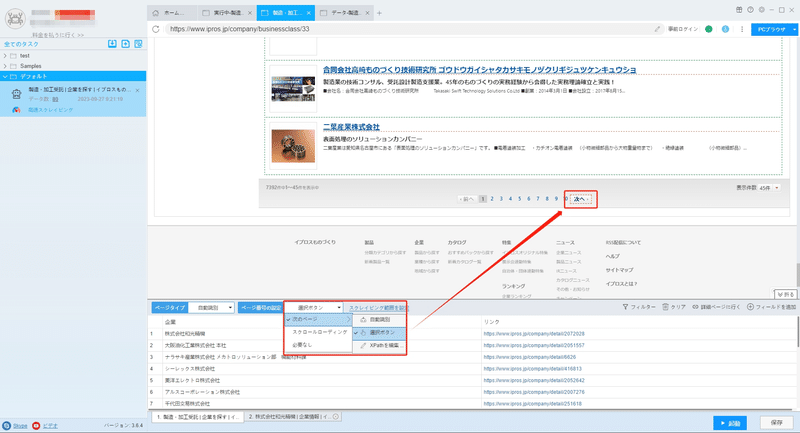This screenshot has height=433, width=800.
Task: Reload the page with refresh icon
Action: click(156, 29)
